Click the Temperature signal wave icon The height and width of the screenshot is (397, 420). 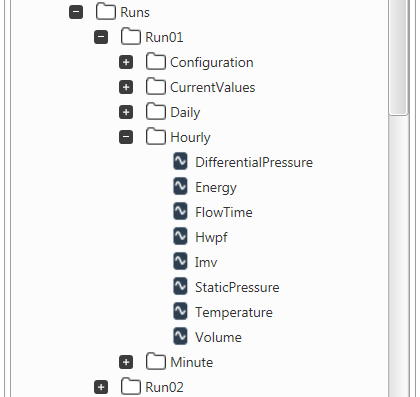pos(180,311)
